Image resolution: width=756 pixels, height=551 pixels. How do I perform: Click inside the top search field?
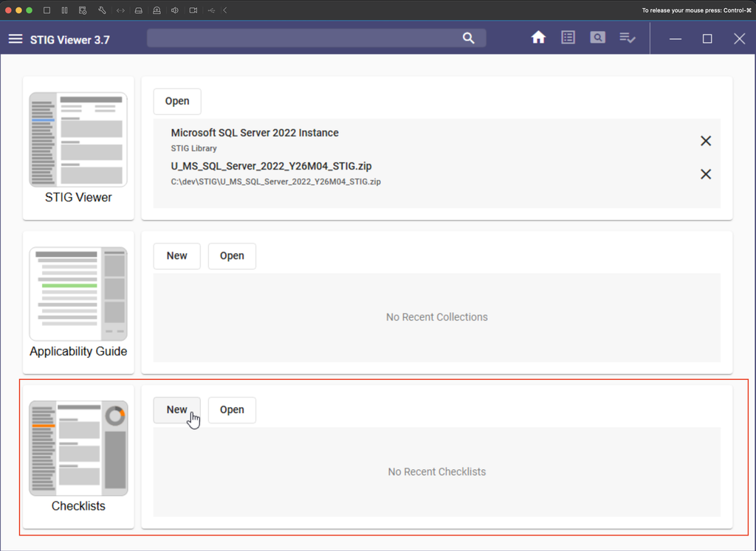(316, 38)
